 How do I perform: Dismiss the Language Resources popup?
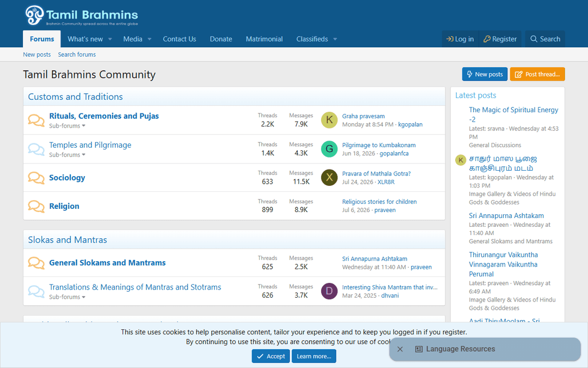[400, 349]
